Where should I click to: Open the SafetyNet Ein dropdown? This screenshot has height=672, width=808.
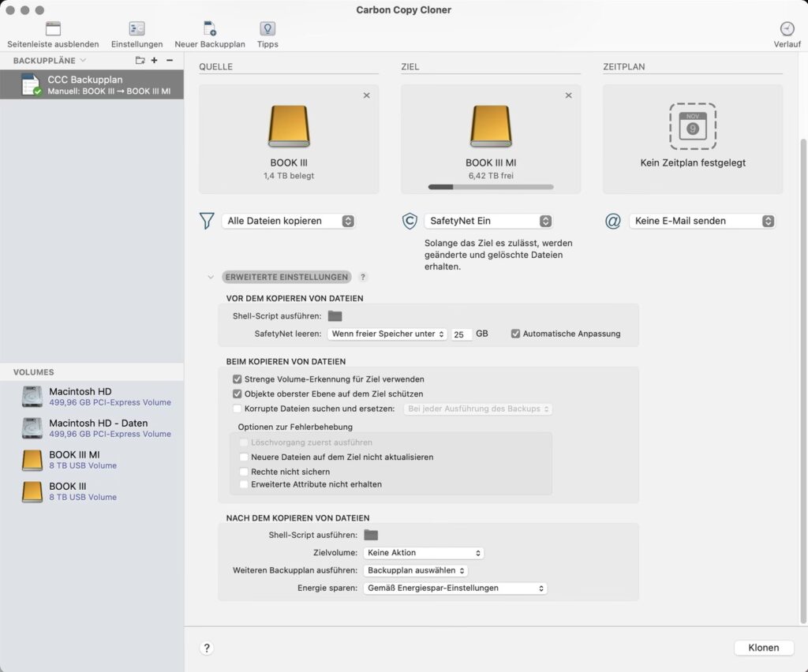[488, 222]
